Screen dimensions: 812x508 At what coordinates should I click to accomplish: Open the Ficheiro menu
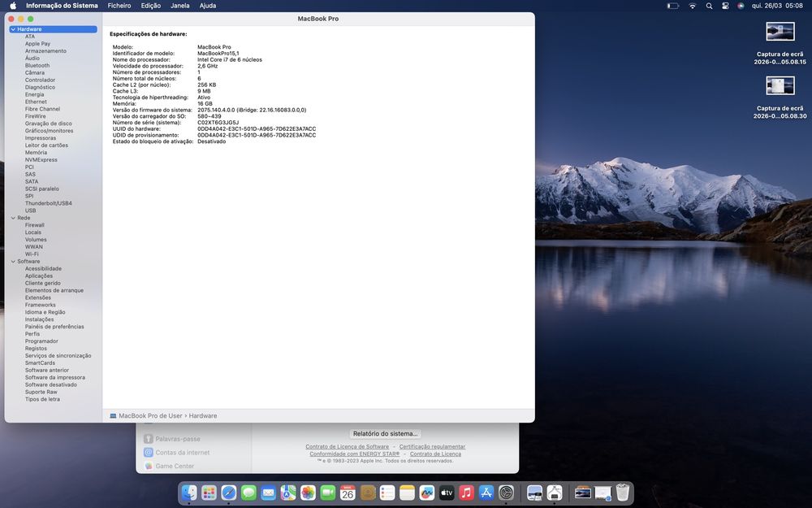119,6
